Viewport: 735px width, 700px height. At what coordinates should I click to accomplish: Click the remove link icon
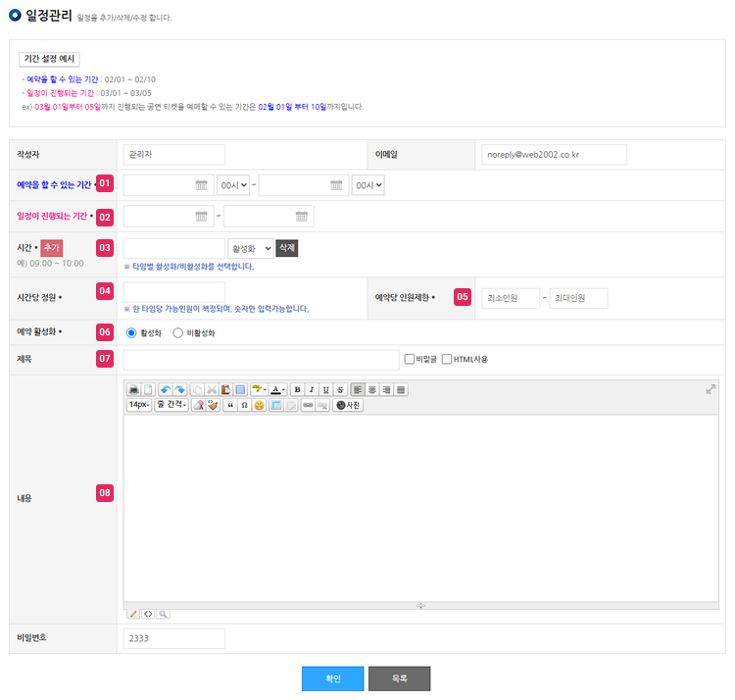322,405
